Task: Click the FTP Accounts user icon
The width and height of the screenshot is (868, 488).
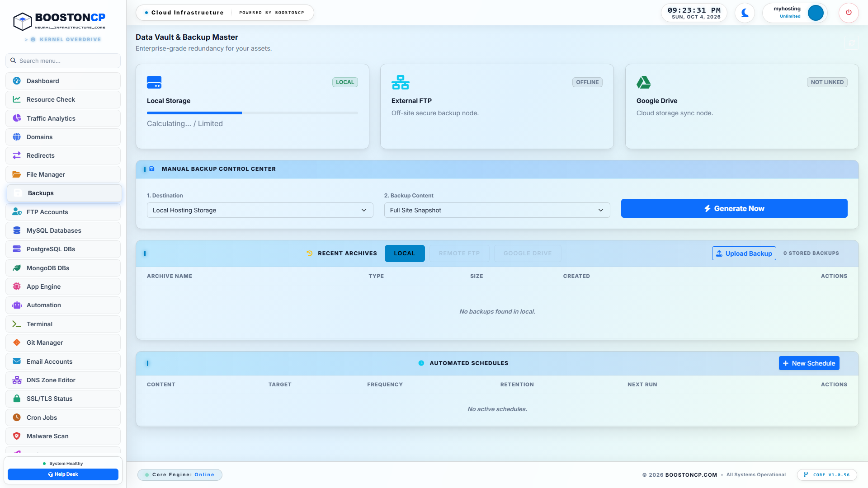Action: pos(17,212)
